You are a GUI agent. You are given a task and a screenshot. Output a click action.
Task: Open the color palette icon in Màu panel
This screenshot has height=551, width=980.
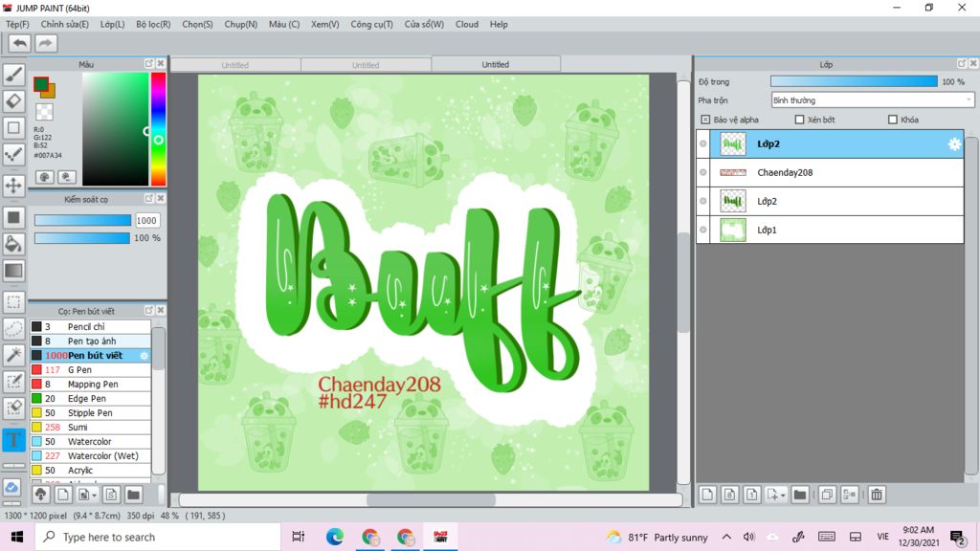click(x=44, y=177)
